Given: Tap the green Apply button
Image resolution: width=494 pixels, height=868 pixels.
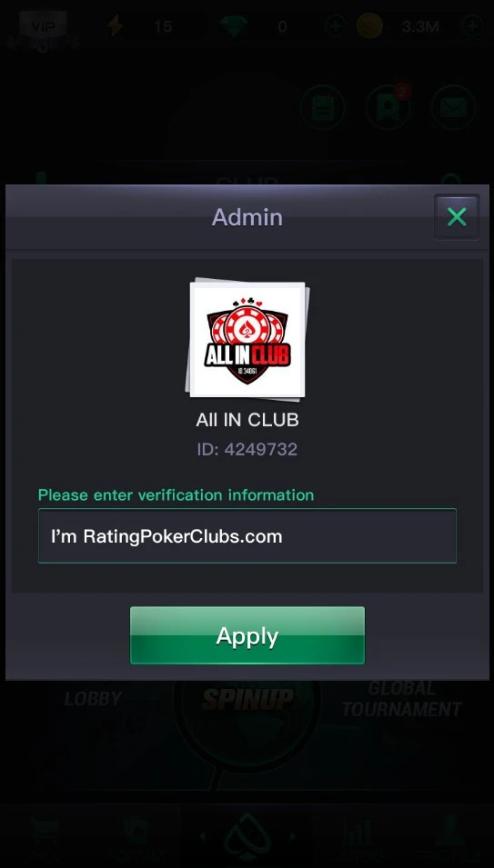Looking at the screenshot, I should point(247,635).
